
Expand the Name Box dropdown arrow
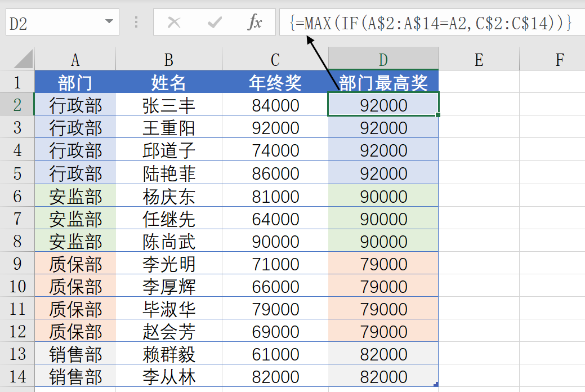tap(109, 23)
